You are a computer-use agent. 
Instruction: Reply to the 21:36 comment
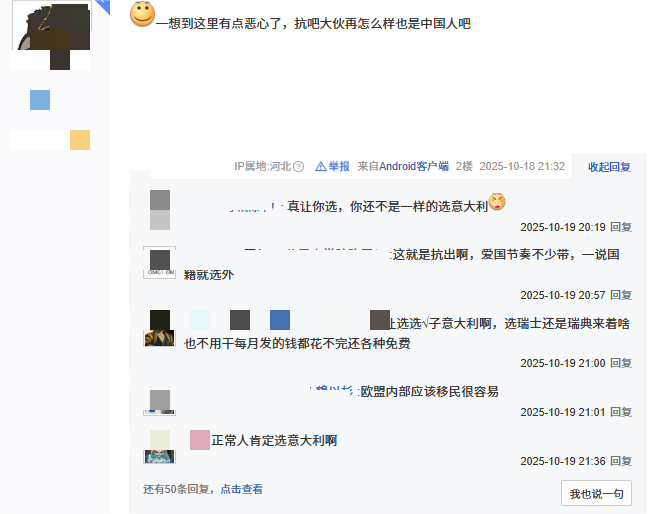(621, 461)
